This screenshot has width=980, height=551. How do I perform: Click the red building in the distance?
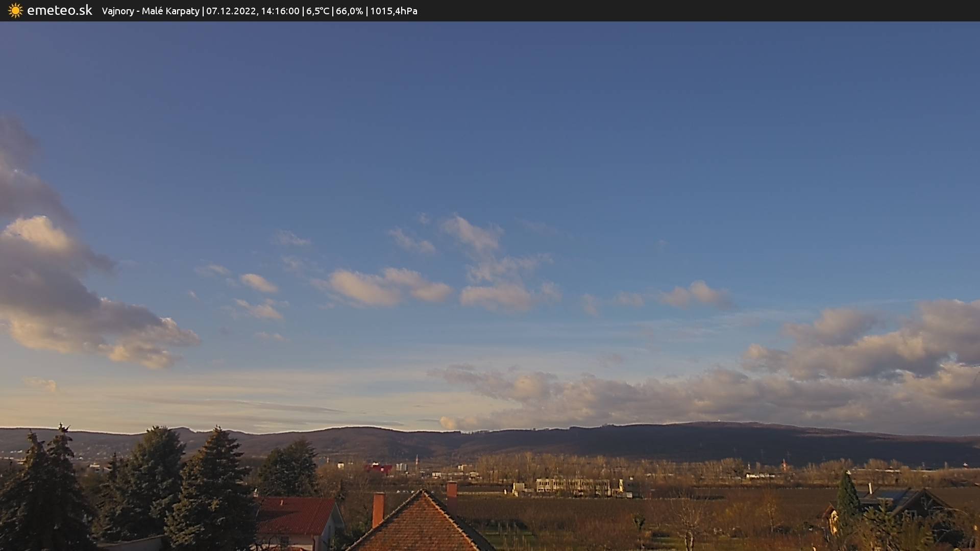pos(378,468)
